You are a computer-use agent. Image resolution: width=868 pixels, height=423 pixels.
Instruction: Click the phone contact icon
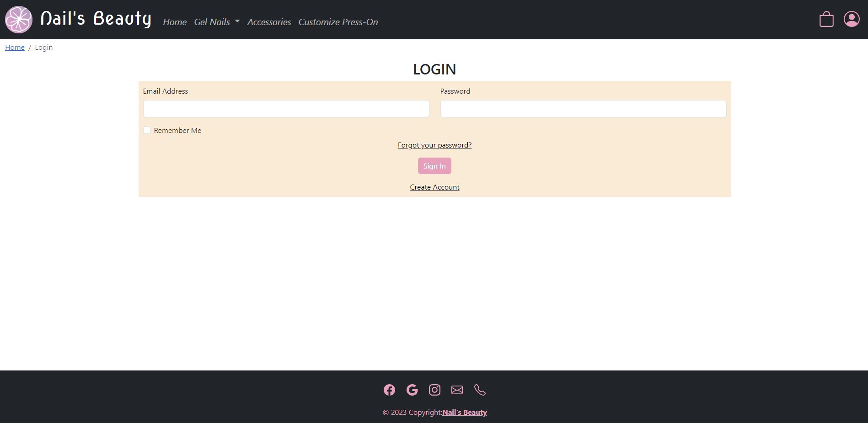480,390
